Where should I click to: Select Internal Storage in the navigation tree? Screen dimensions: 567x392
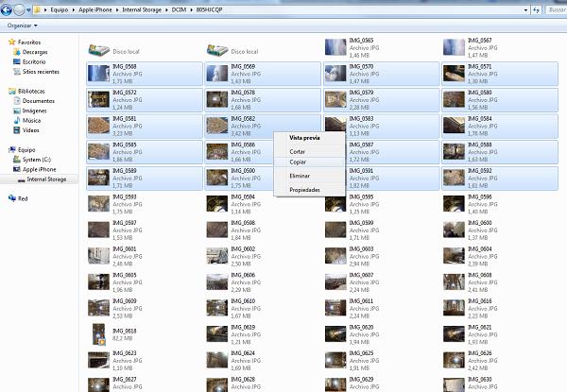(x=46, y=179)
